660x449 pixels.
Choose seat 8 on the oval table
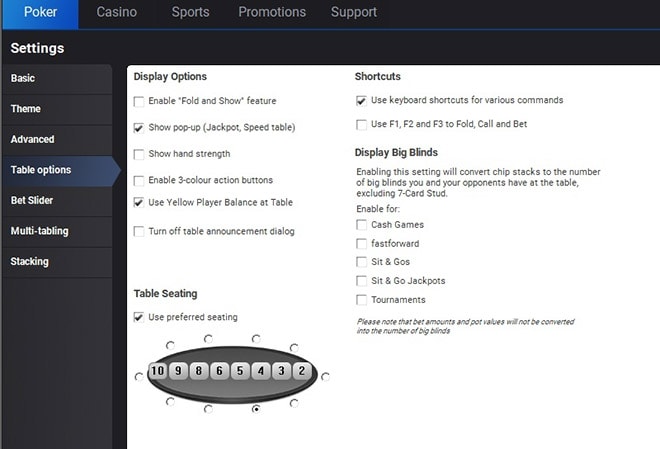click(x=199, y=372)
